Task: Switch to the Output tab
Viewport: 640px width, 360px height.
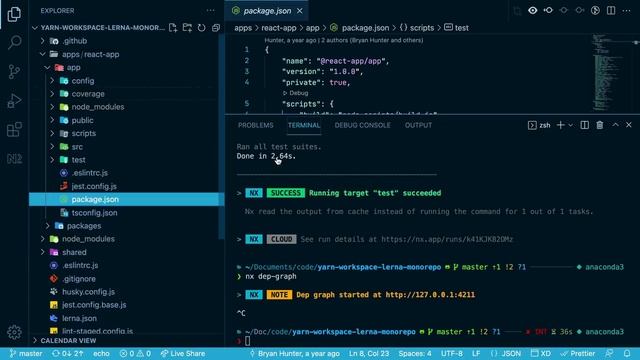Action: pyautogui.click(x=418, y=125)
